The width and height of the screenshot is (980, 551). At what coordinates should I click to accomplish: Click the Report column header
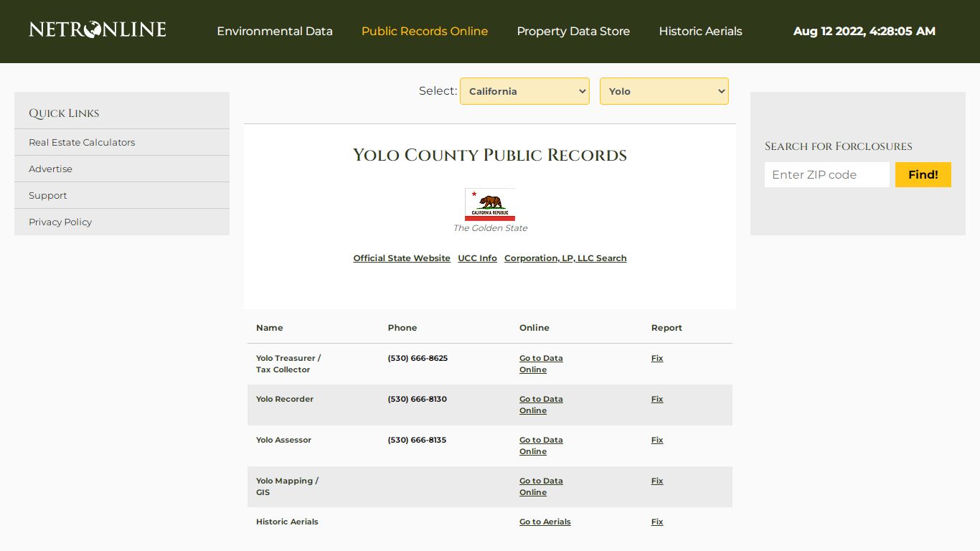[666, 328]
